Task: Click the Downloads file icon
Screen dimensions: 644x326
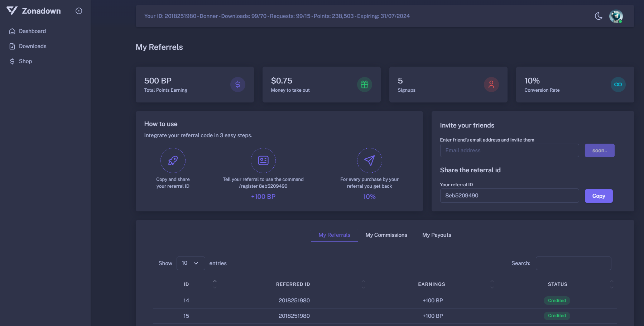Action: pos(12,46)
